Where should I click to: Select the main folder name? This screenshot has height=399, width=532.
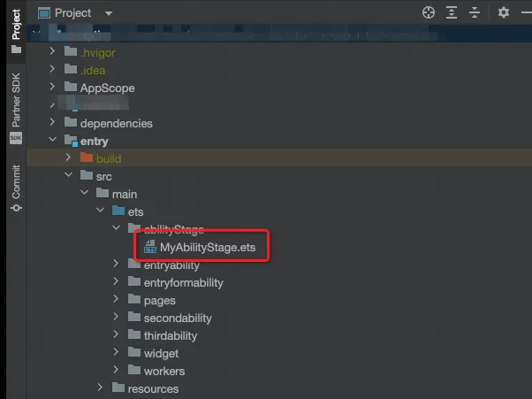click(125, 195)
